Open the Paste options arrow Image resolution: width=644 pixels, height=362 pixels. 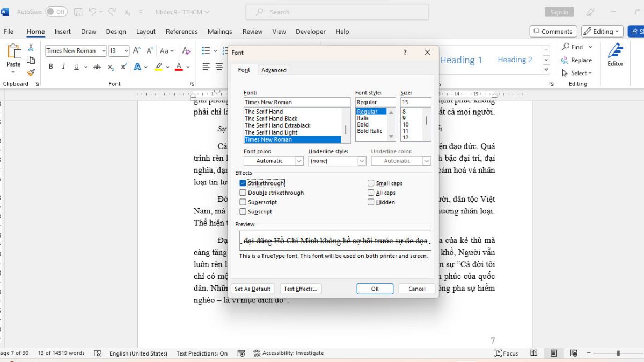tap(13, 72)
